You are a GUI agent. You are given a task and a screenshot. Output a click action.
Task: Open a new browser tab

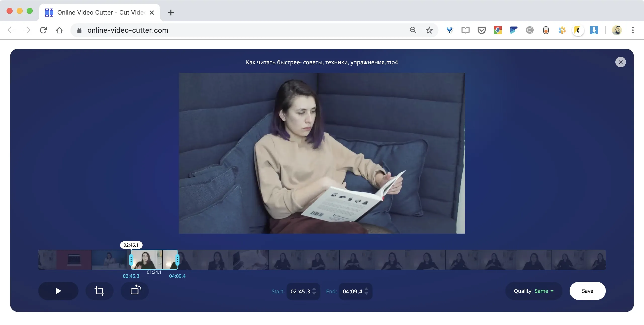(x=171, y=13)
